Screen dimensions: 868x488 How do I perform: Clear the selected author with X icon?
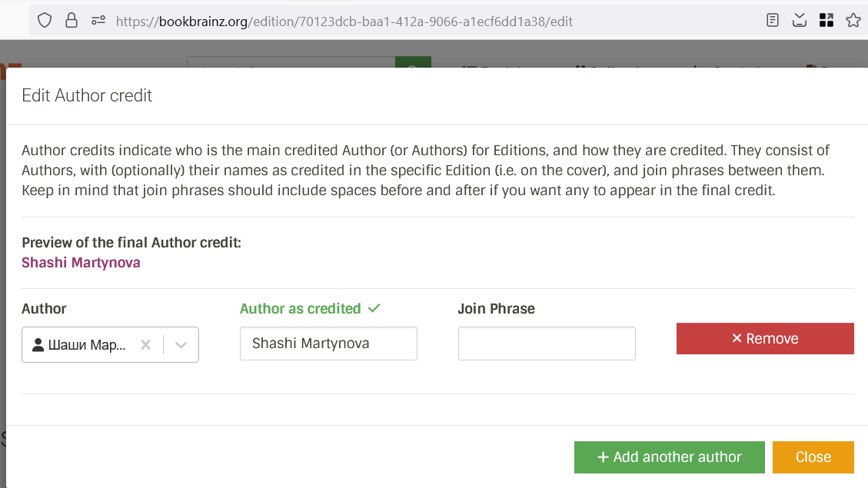[145, 345]
